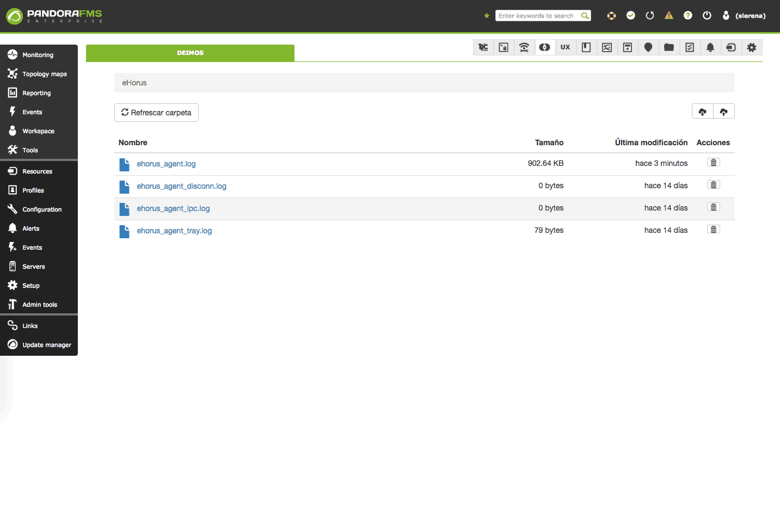The height and width of the screenshot is (532, 780).
Task: Delete ehorus_agent_tray.log with trash icon
Action: tap(714, 229)
